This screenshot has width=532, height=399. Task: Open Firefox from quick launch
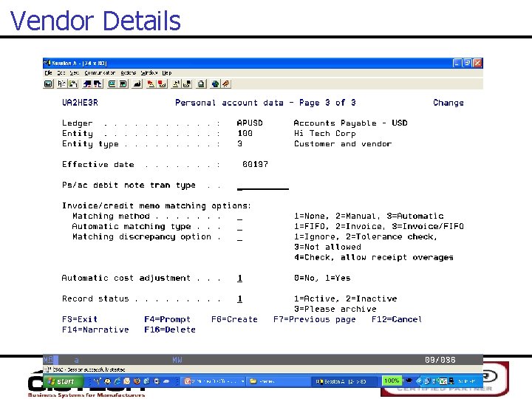pos(137,381)
